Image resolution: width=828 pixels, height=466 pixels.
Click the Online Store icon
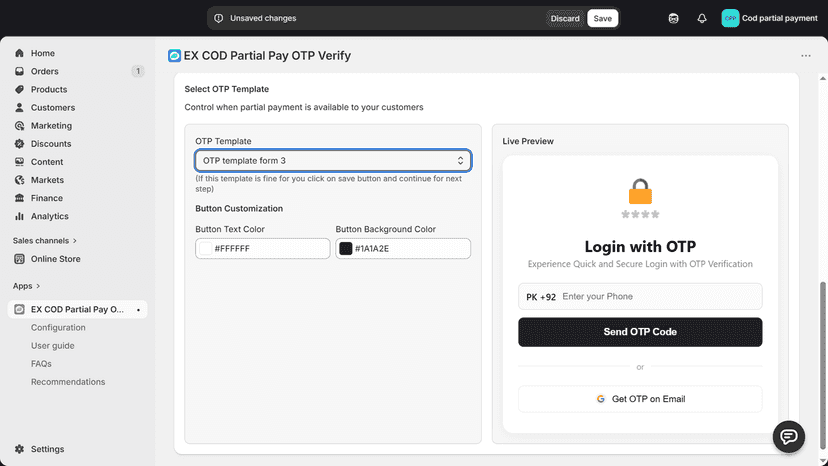[20, 259]
